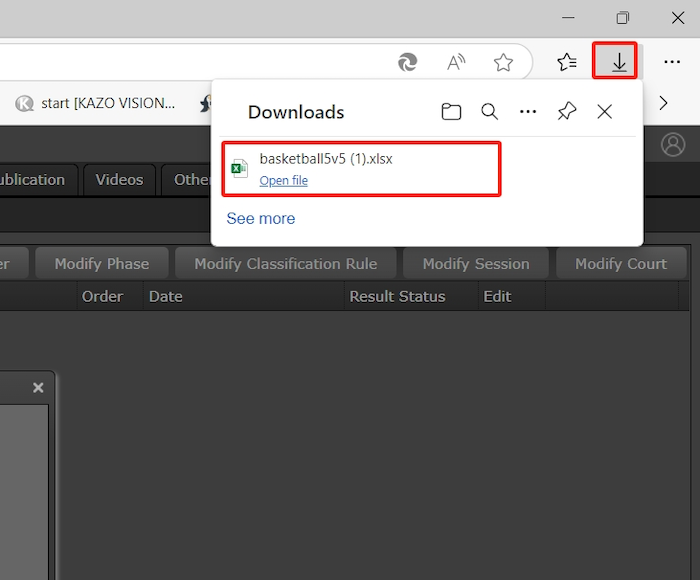The width and height of the screenshot is (700, 580).
Task: Add this page to favorites with the star
Action: (503, 62)
